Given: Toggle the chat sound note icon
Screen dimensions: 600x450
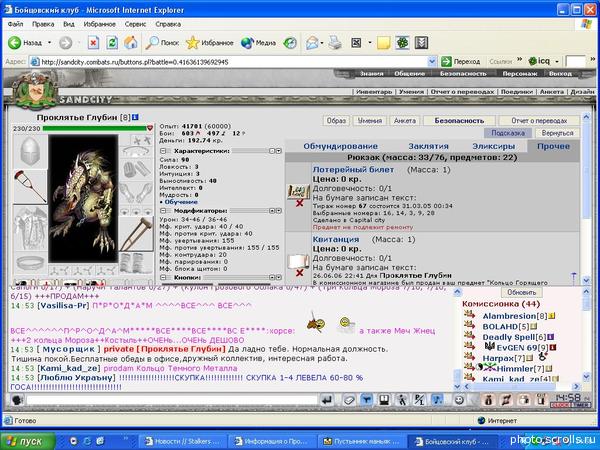Looking at the screenshot, I should point(438,400).
